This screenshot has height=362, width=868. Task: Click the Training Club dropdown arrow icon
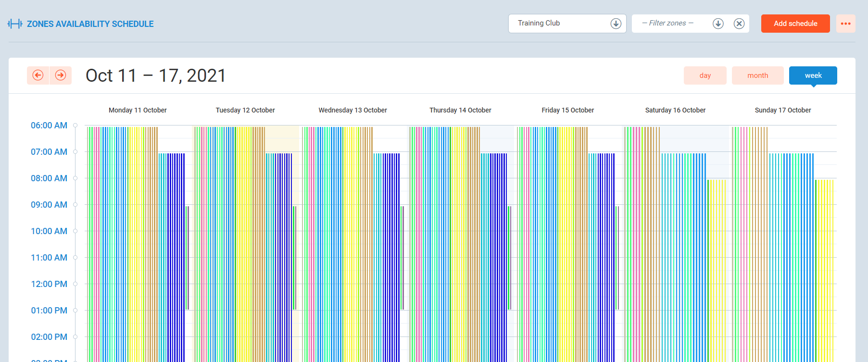(616, 24)
